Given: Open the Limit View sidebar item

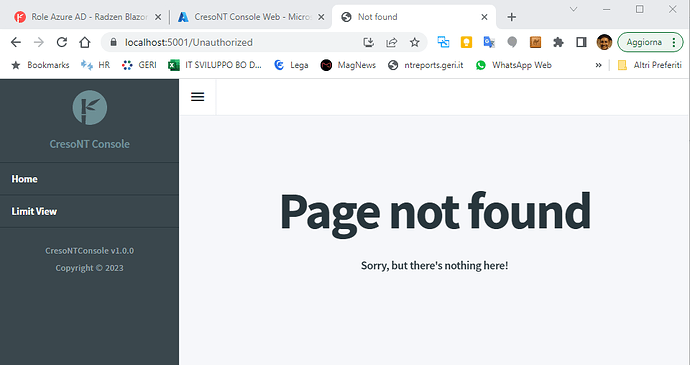Looking at the screenshot, I should 89,211.
